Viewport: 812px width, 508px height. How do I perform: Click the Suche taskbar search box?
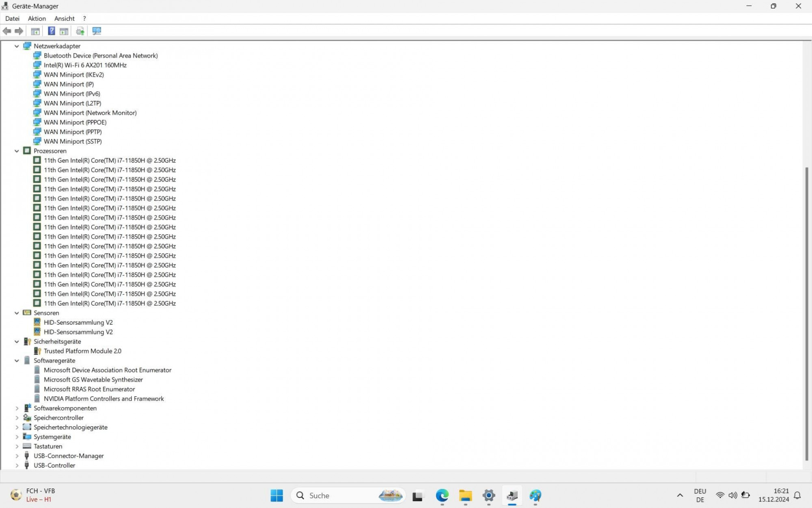pos(348,495)
